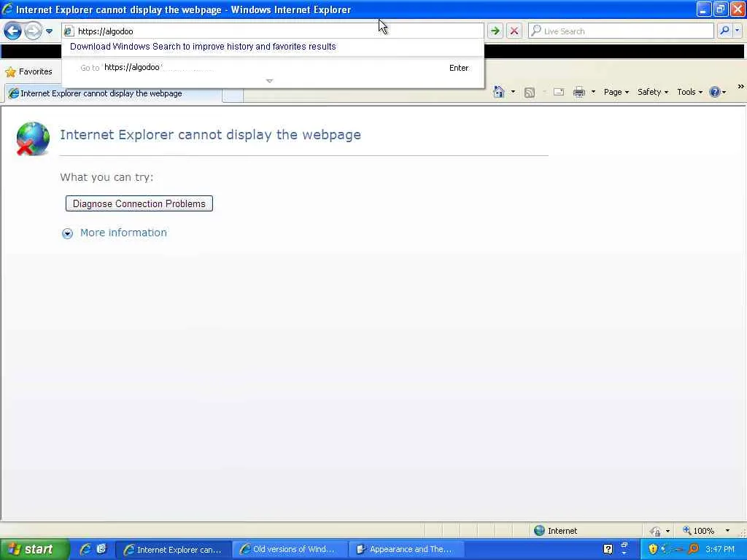Select the Go to https://algodoo suggestion

[x=273, y=68]
